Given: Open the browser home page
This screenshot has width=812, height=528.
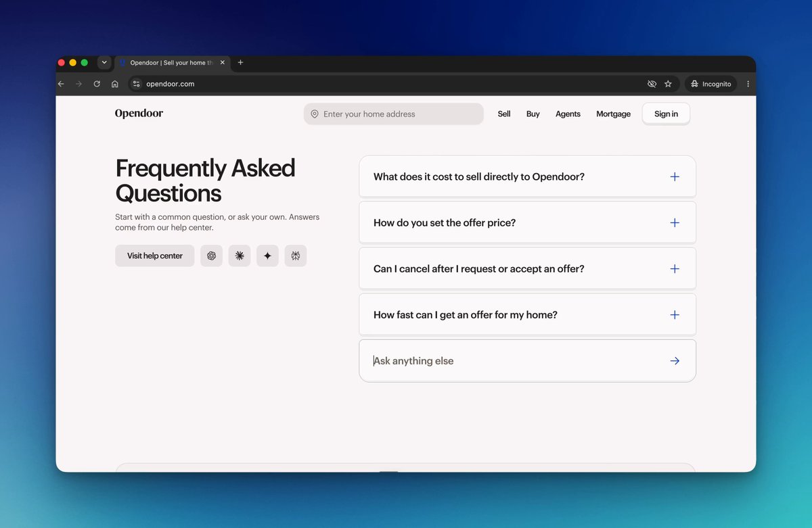Looking at the screenshot, I should click(115, 84).
